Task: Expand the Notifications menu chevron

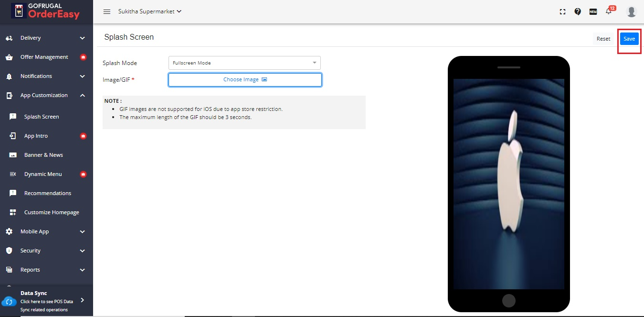Action: 83,77
